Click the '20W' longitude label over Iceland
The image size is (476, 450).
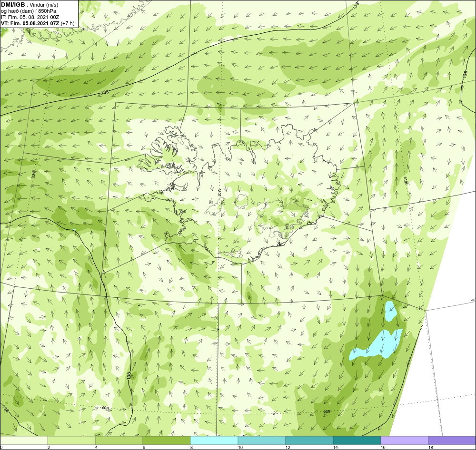[x=220, y=192]
